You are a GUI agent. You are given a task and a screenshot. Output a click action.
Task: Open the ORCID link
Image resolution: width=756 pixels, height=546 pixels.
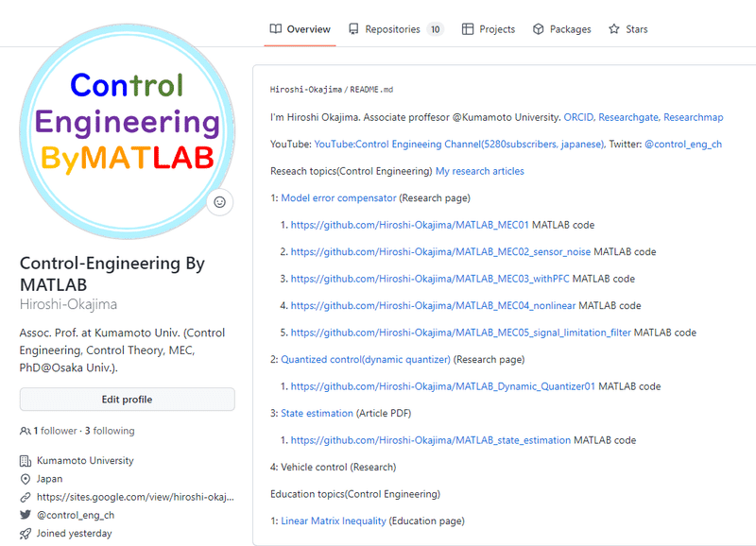[578, 117]
